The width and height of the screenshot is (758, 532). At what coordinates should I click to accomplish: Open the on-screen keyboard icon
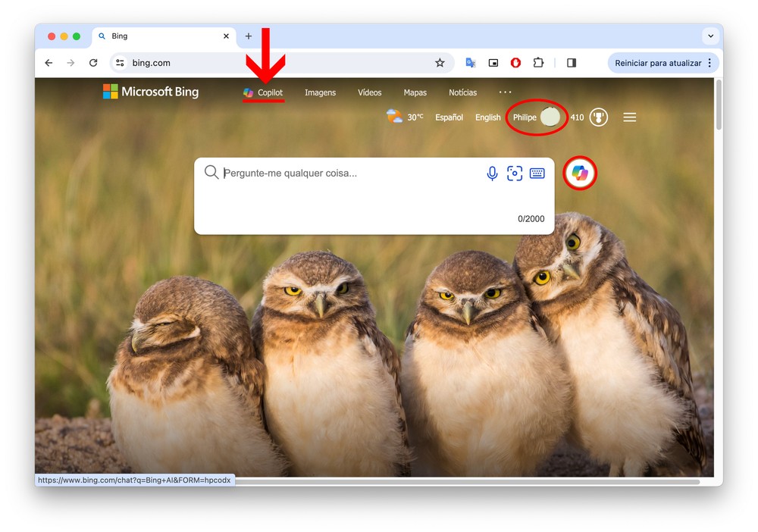pyautogui.click(x=537, y=173)
